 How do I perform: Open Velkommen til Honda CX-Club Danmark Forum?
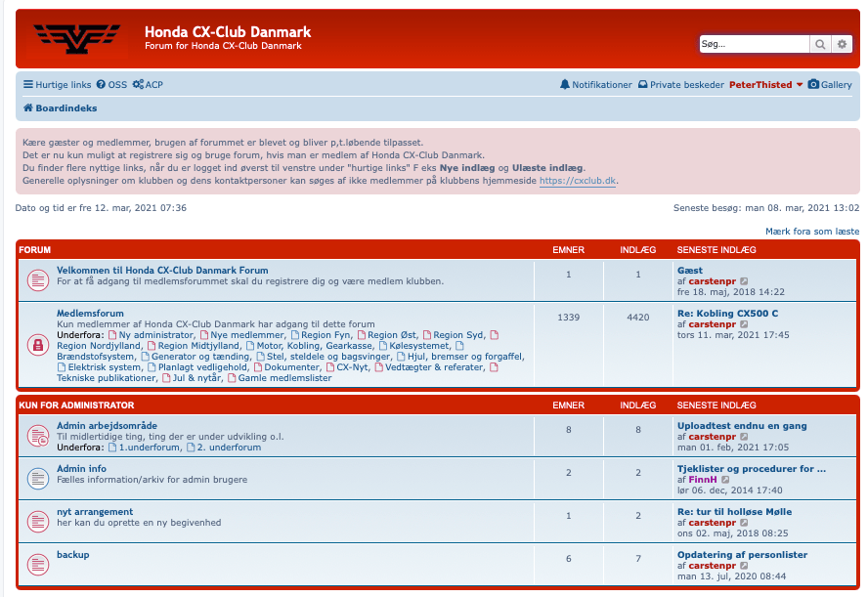point(162,270)
